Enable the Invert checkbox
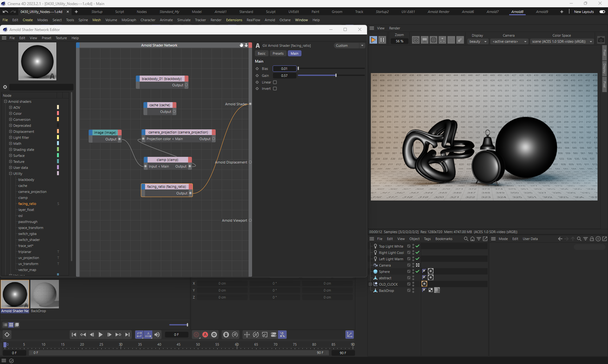The width and height of the screenshot is (608, 364). [275, 89]
